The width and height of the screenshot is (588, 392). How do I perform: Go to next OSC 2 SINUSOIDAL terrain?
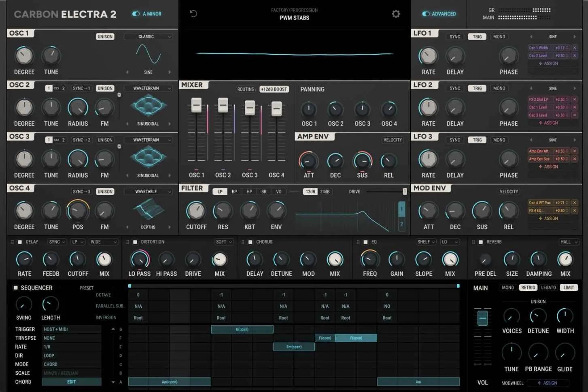[x=170, y=124]
